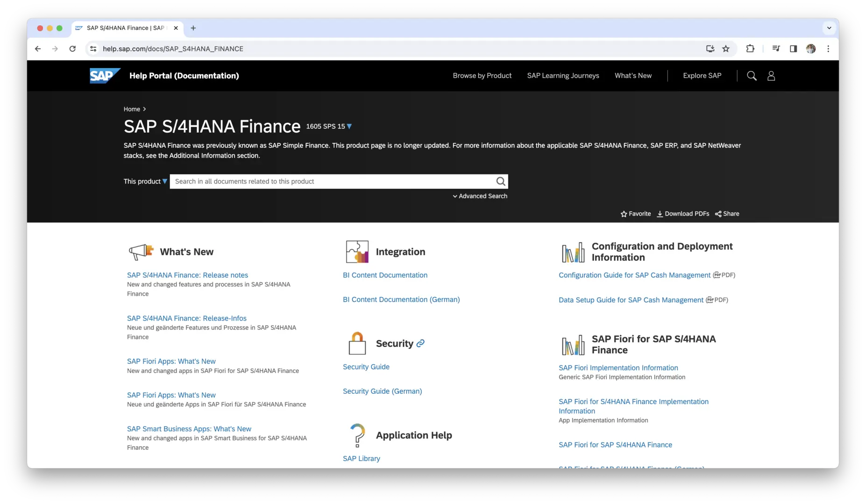Open SAP Fiori Implementation Information link
Screen dimensions: 866x504
click(x=618, y=368)
